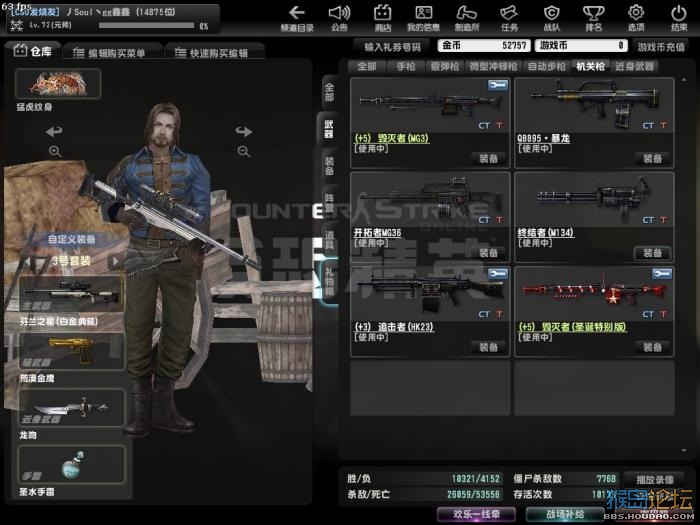Click the 游戏币 balance field

click(581, 46)
